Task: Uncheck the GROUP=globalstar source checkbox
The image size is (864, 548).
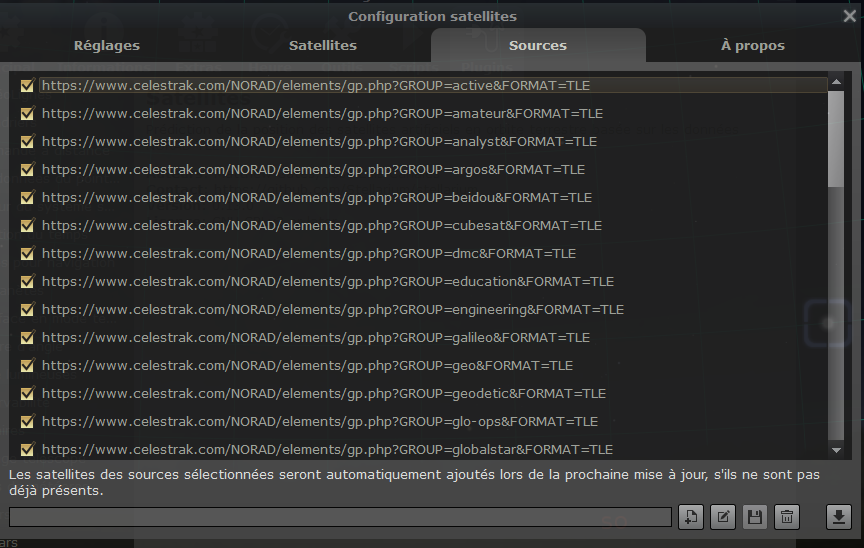Action: click(x=27, y=449)
